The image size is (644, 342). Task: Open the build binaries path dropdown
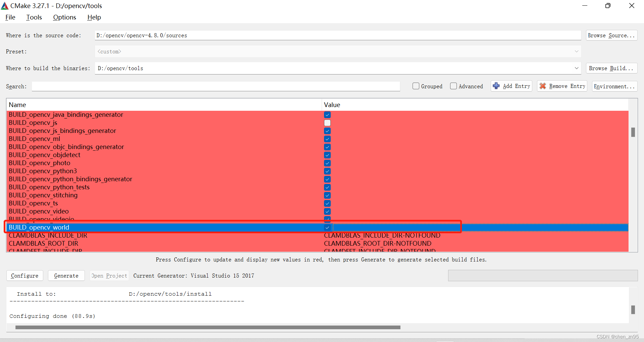[x=576, y=68]
